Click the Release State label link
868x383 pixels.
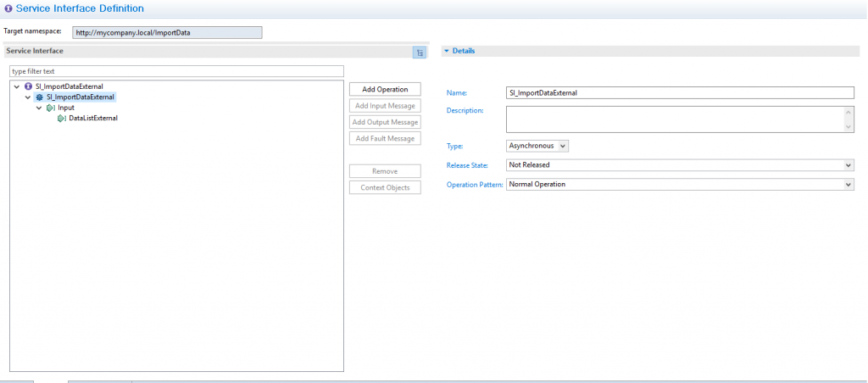point(467,165)
